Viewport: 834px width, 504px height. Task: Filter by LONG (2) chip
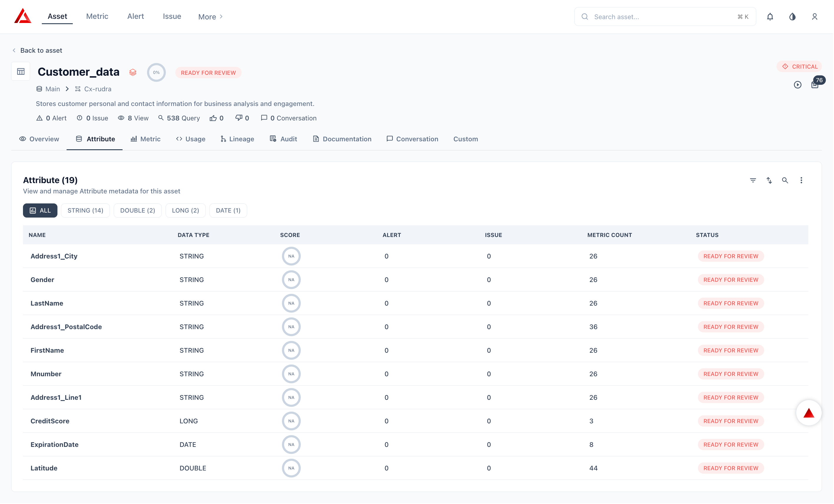point(186,210)
